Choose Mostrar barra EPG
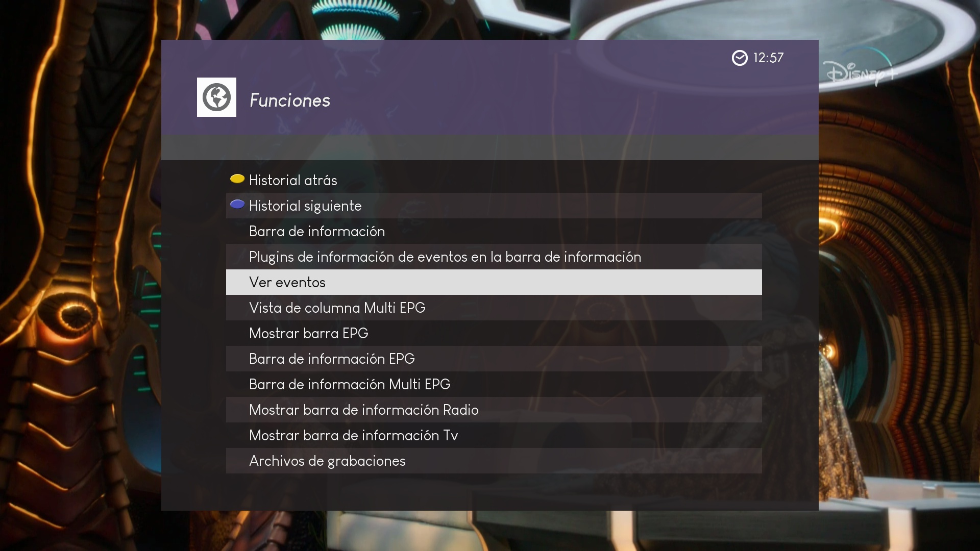The width and height of the screenshot is (980, 551). [x=494, y=333]
